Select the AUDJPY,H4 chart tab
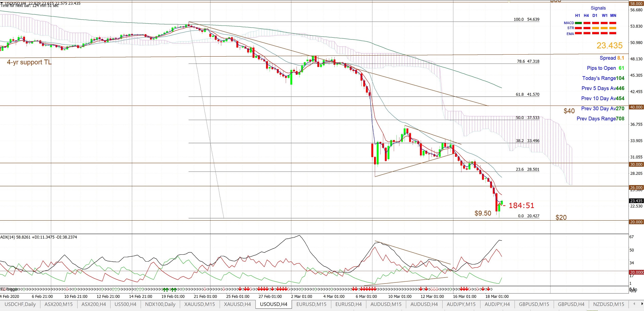The width and height of the screenshot is (644, 311). (497, 304)
